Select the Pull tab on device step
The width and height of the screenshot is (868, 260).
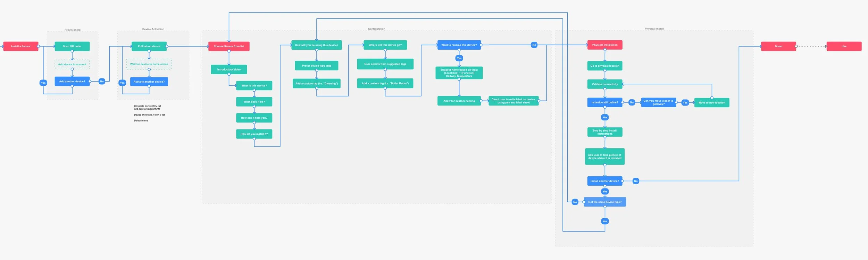(149, 46)
